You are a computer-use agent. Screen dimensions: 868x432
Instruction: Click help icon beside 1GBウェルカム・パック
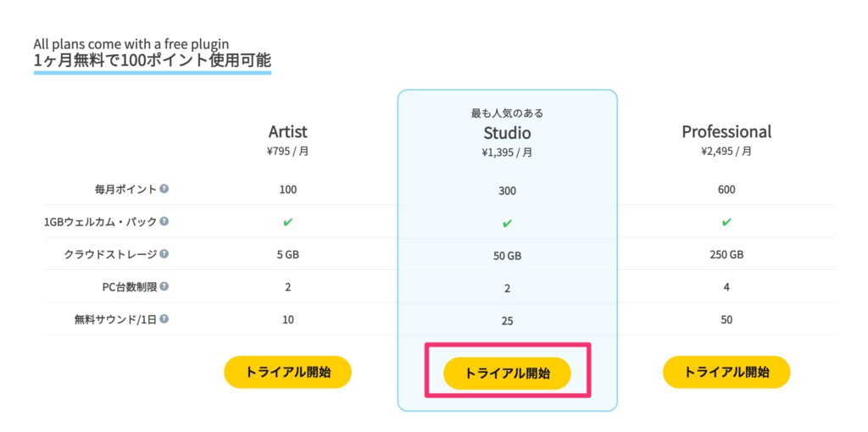tap(164, 221)
